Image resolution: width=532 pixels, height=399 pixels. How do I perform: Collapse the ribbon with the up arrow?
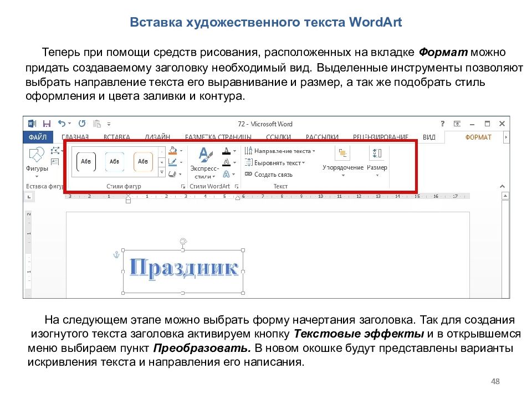(x=503, y=186)
